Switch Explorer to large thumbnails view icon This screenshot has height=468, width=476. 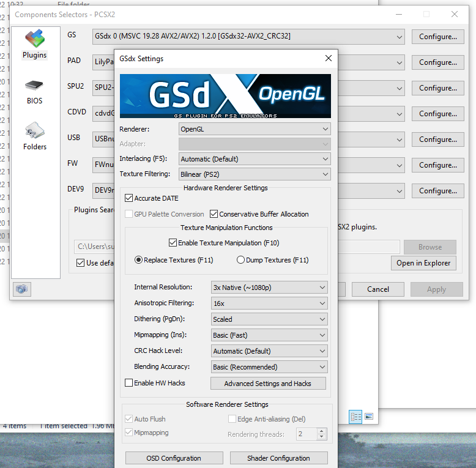point(369,417)
